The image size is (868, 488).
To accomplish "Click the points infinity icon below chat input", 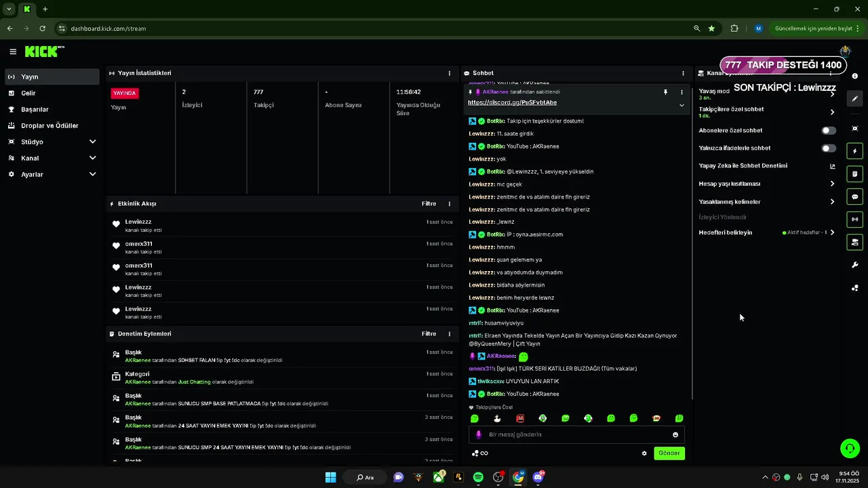I will point(480,453).
